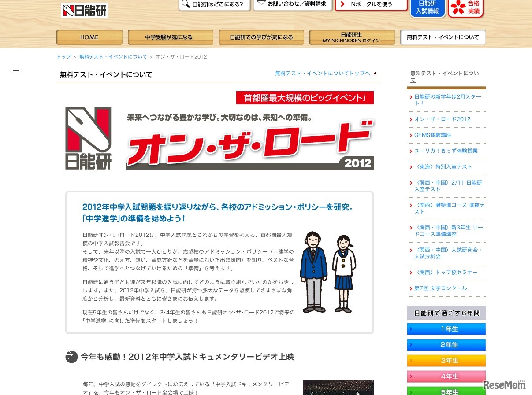Click the magnifying glass icon beside 日能研はどこにある?
This screenshot has height=395, width=532.
pyautogui.click(x=185, y=5)
